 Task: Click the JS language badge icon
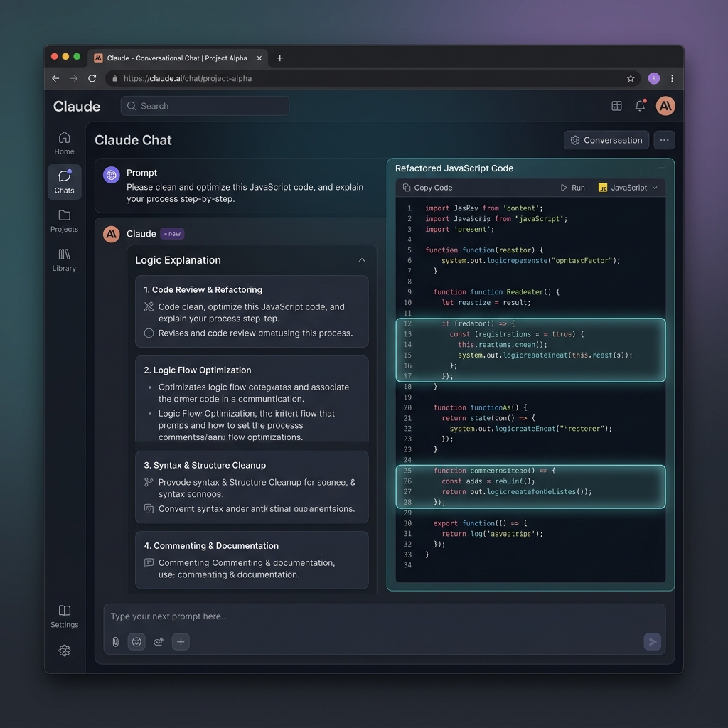coord(603,188)
